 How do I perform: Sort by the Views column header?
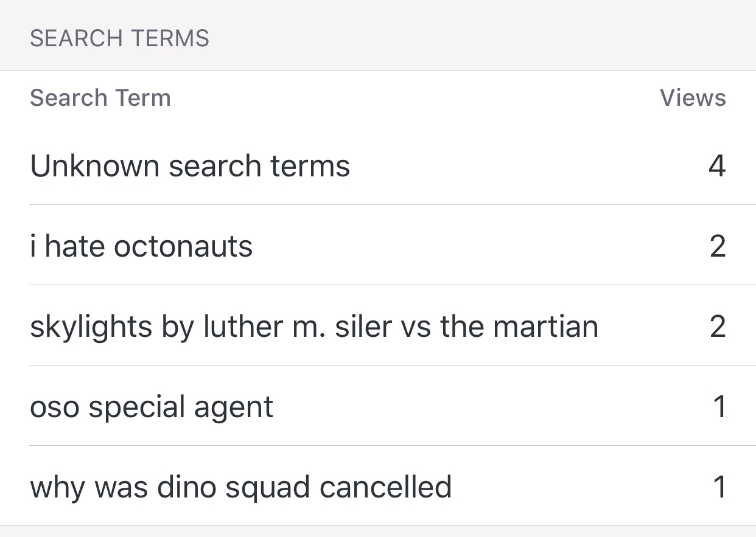point(693,98)
